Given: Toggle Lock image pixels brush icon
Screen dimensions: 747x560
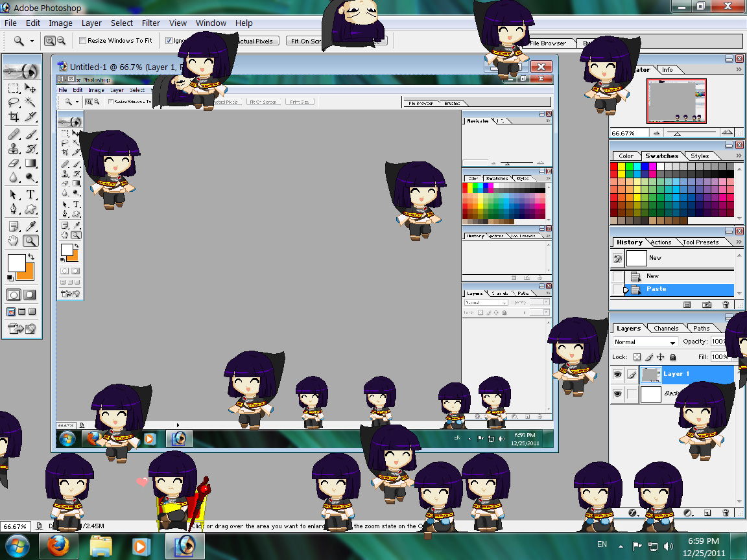Looking at the screenshot, I should (649, 356).
